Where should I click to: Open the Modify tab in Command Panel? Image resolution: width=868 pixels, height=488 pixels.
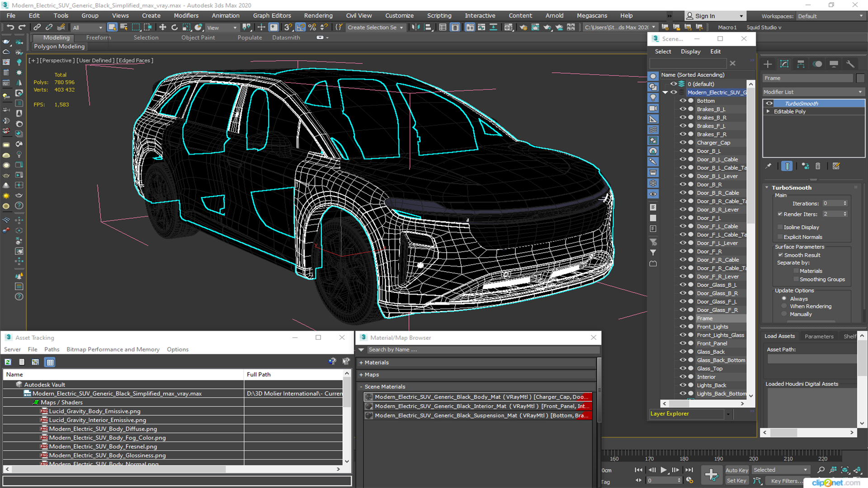tap(784, 64)
